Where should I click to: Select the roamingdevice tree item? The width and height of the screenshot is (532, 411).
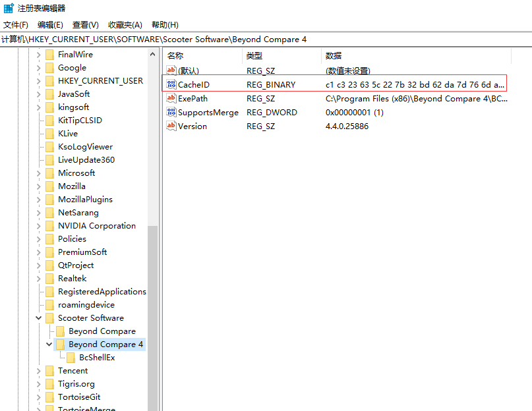pyautogui.click(x=86, y=305)
